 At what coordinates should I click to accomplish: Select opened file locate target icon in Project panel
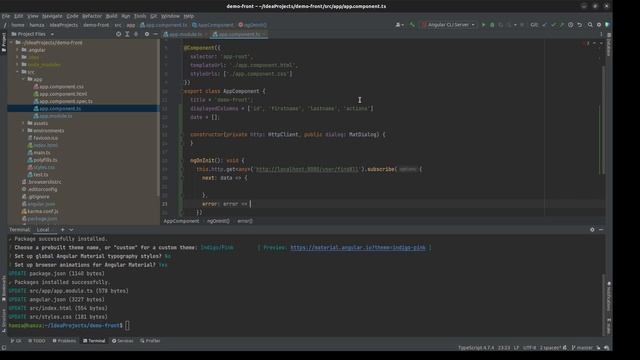click(118, 34)
